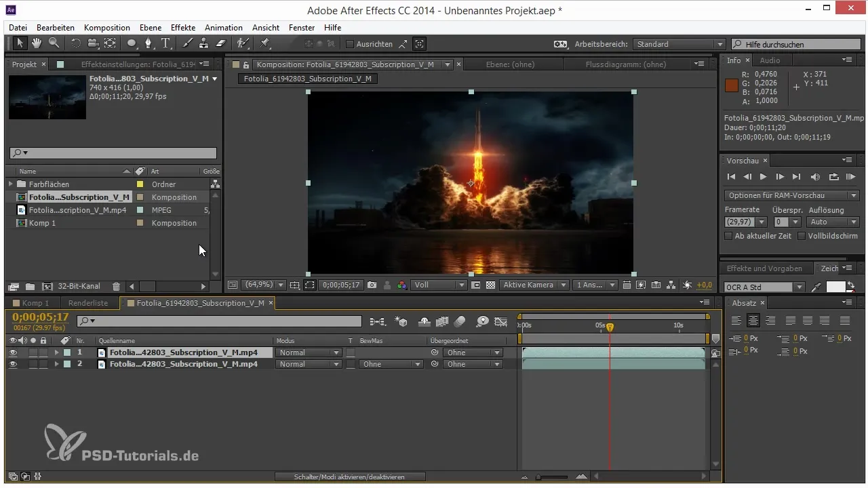Open the Animation menu
868x488 pixels.
coord(224,28)
